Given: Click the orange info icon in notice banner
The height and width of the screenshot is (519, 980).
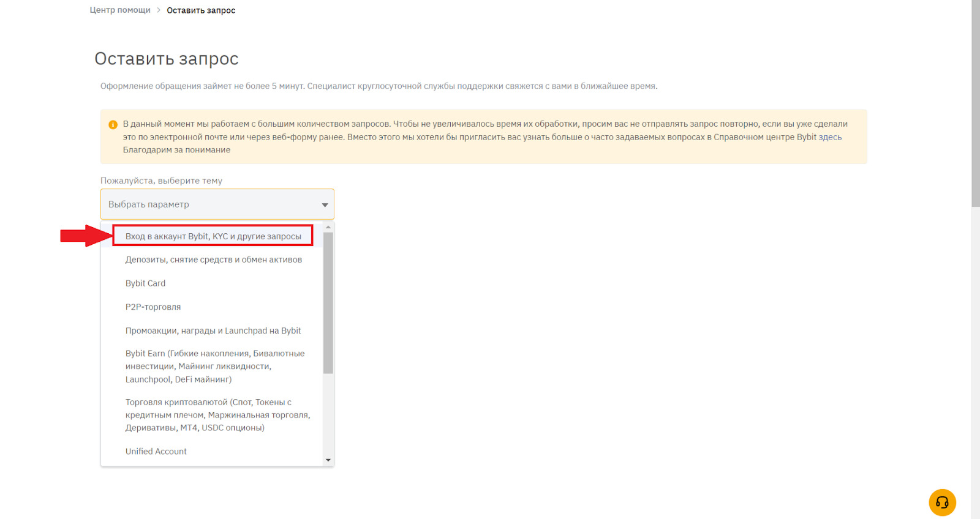Looking at the screenshot, I should coord(113,124).
